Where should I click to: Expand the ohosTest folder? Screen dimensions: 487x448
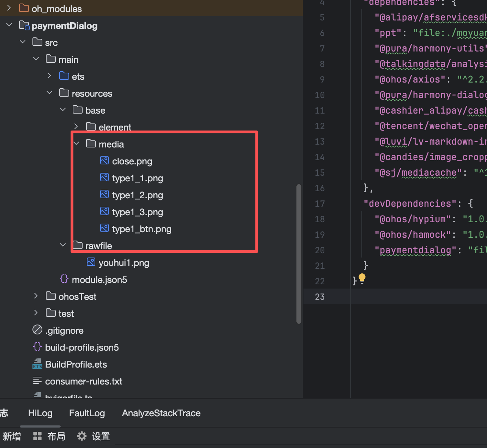36,296
